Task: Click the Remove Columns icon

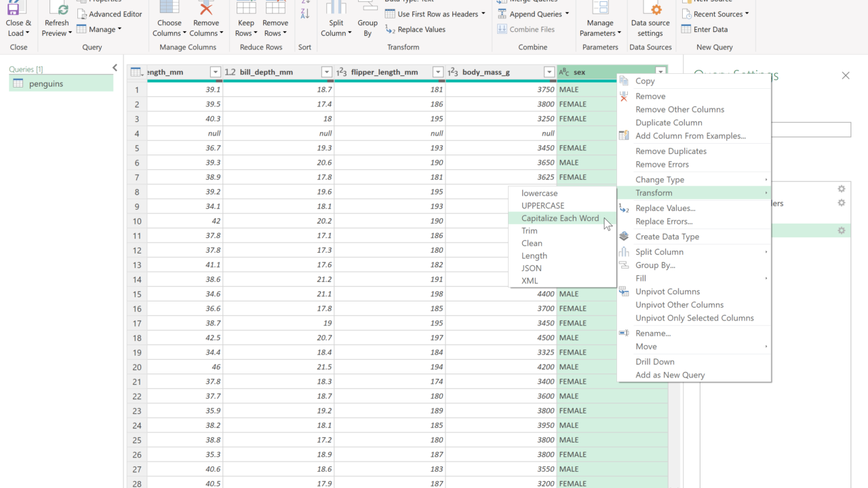Action: (205, 8)
